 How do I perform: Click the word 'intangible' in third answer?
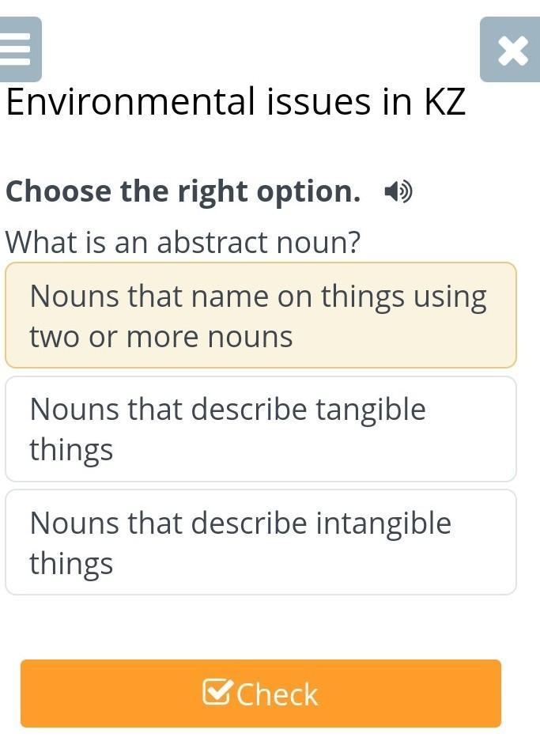coord(383,524)
